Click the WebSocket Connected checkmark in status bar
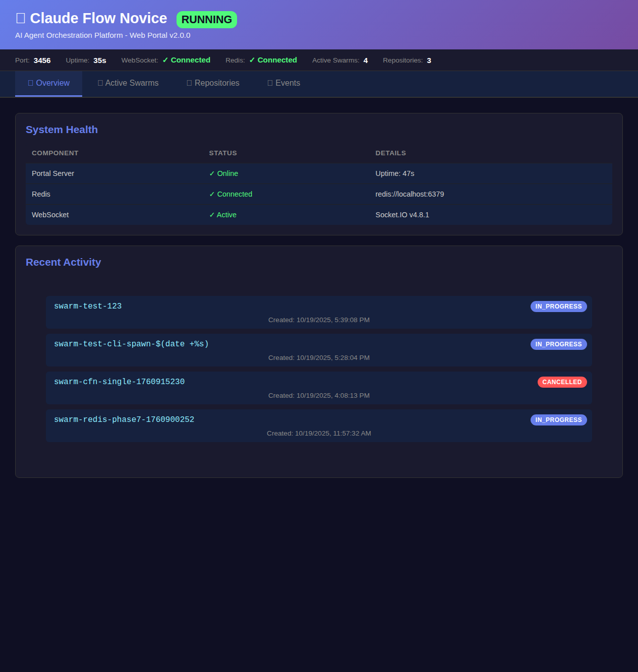 165,60
